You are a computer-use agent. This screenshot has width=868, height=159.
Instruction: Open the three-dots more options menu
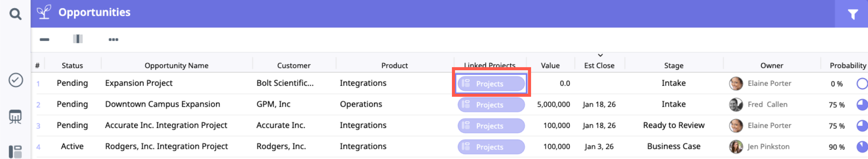coord(113,40)
